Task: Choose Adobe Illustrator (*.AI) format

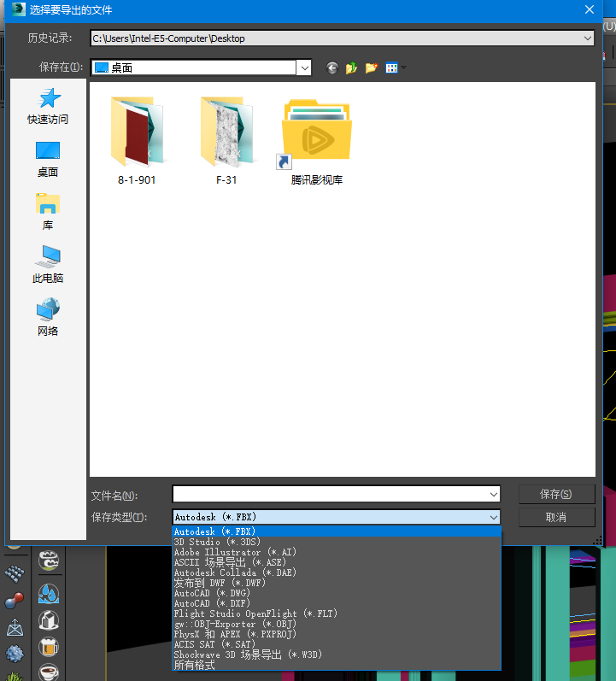Action: pos(337,552)
